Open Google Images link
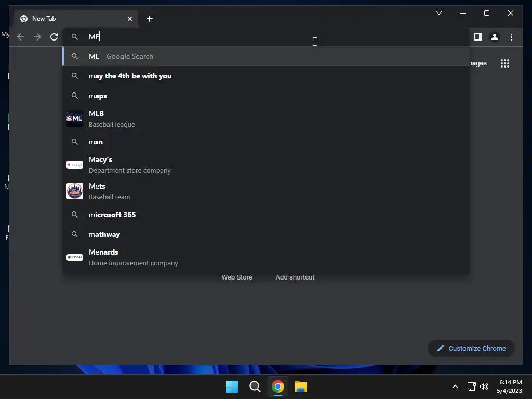The width and height of the screenshot is (532, 399). [478, 63]
